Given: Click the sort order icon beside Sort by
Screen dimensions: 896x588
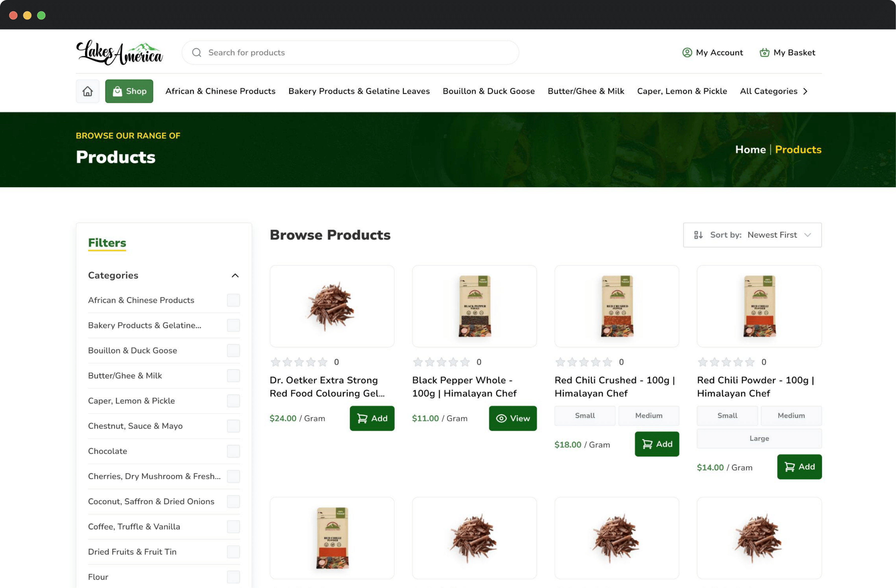Looking at the screenshot, I should [x=698, y=235].
